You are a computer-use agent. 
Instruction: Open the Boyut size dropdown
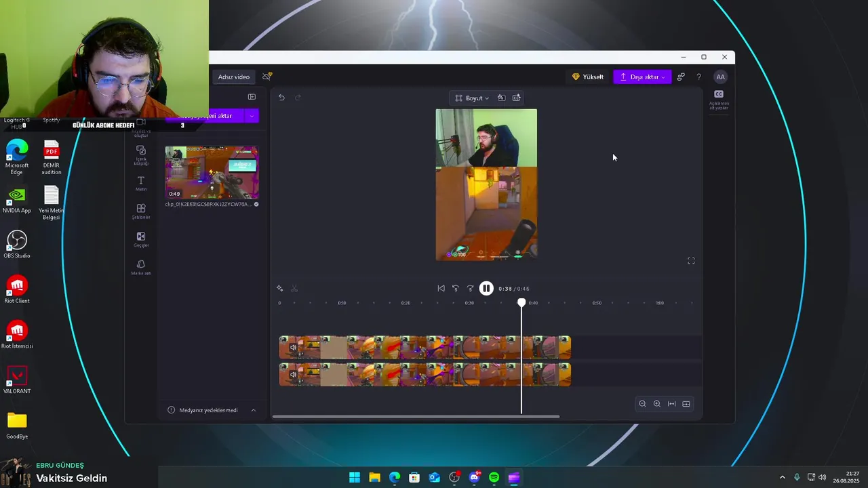pyautogui.click(x=472, y=98)
